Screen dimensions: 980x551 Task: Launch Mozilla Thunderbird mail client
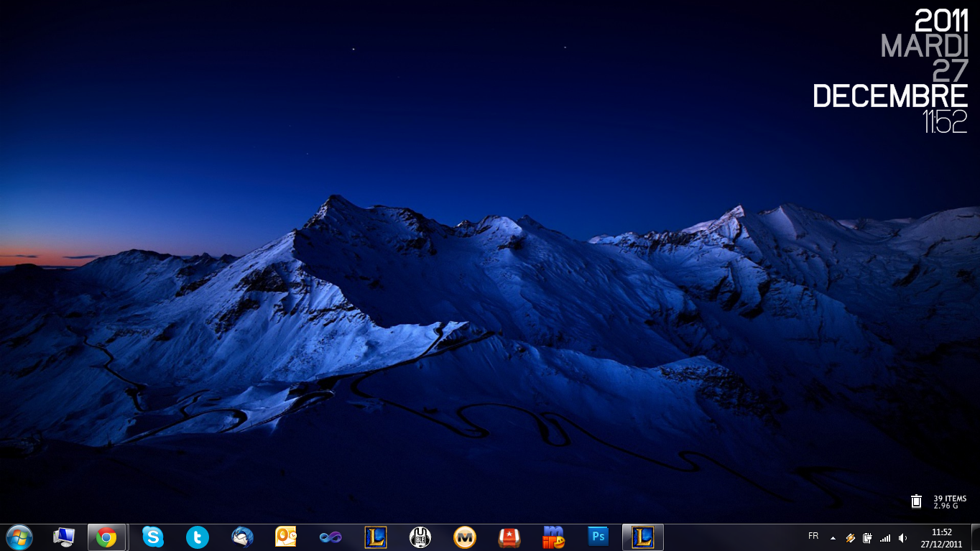click(242, 537)
